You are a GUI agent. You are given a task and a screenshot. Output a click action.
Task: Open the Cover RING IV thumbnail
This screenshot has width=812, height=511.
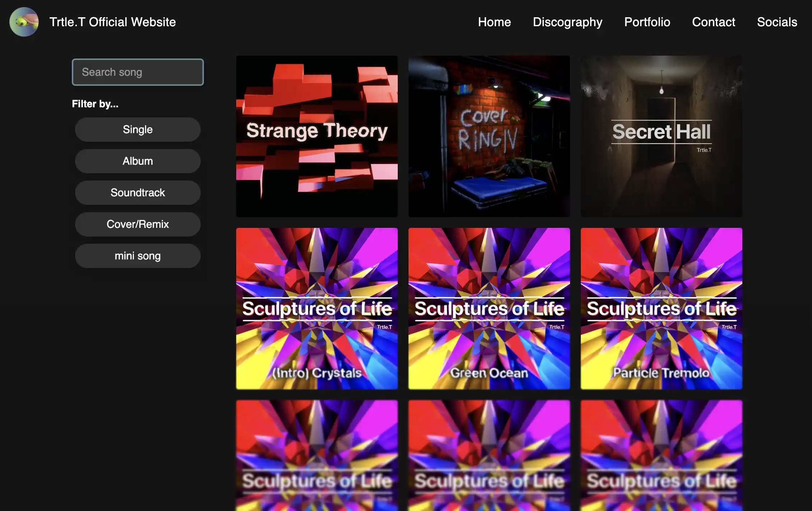[x=489, y=136]
